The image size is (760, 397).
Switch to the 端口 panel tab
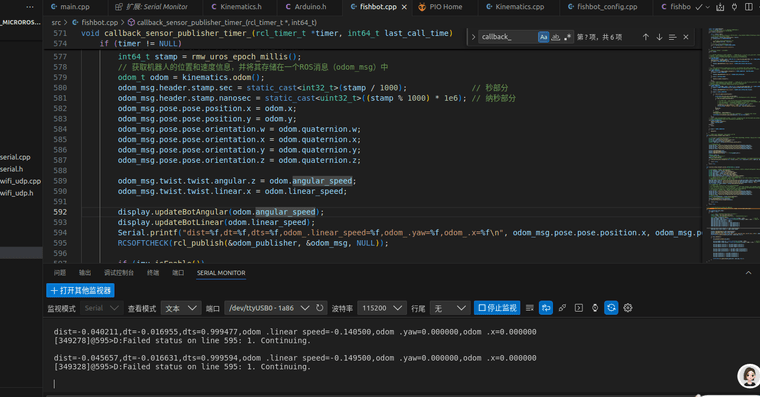click(x=178, y=273)
